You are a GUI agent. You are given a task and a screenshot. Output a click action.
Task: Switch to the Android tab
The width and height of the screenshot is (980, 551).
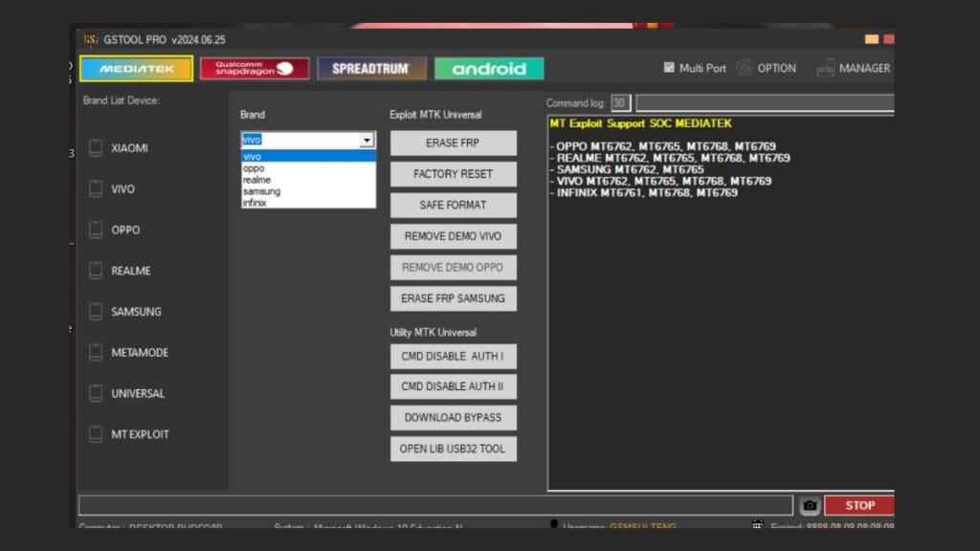click(x=489, y=69)
